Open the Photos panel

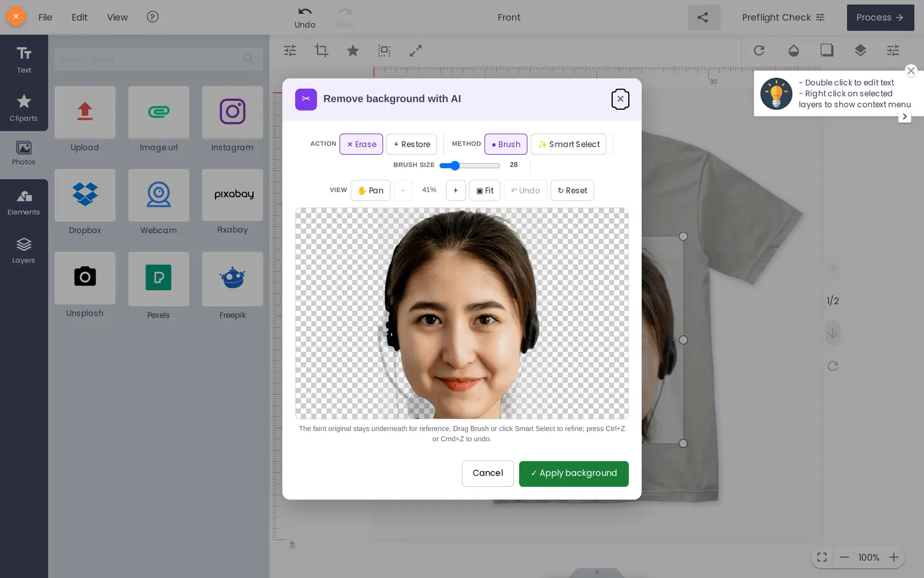tap(24, 153)
